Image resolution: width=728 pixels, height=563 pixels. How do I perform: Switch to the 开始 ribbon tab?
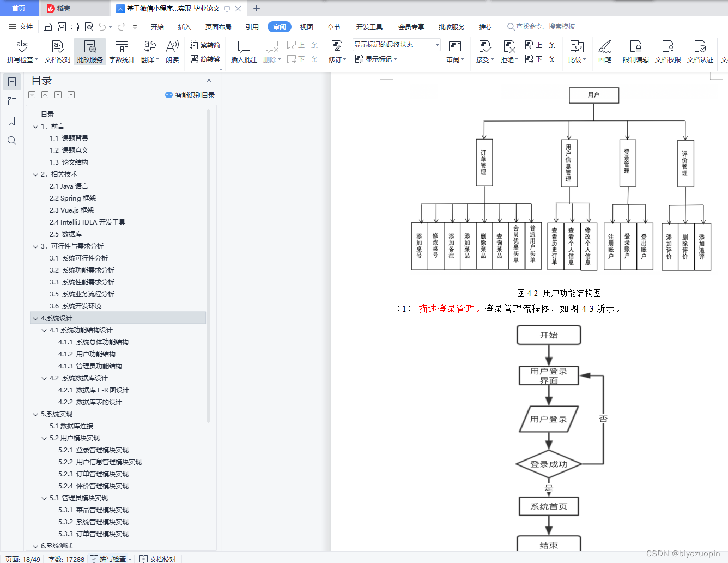(157, 27)
